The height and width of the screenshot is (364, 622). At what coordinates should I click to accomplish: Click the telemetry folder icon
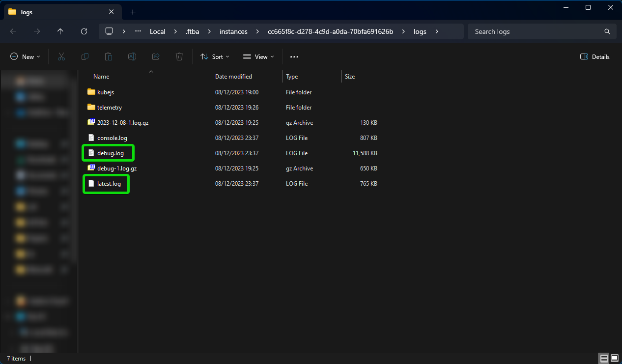tap(91, 107)
